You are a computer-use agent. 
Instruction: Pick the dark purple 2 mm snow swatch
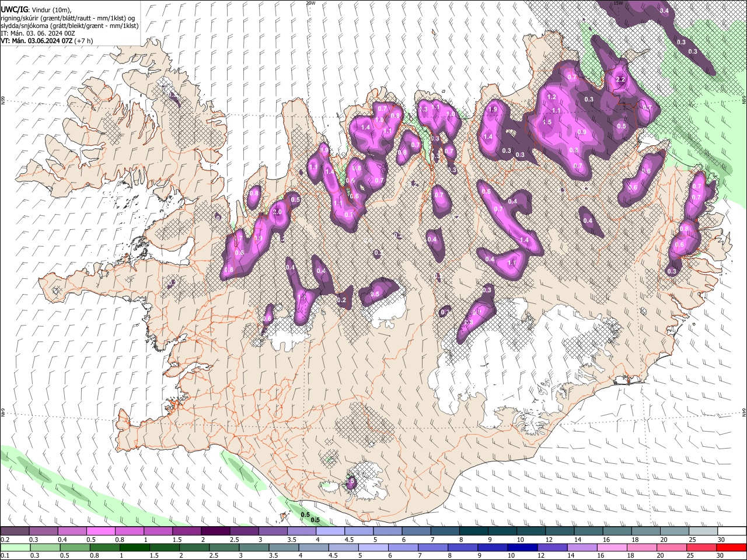215,531
